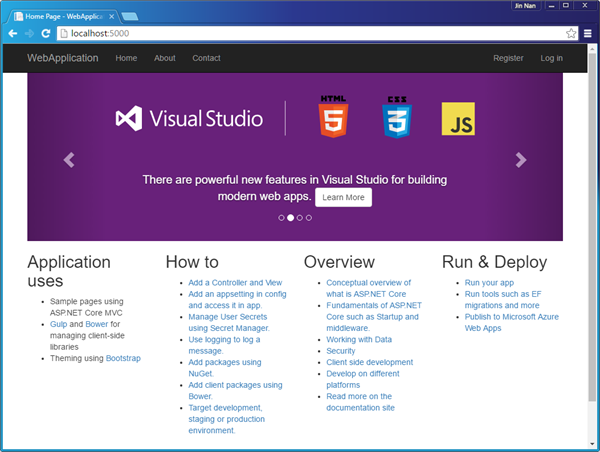Open Read more on the documentation site
This screenshot has height=452, width=600.
[x=360, y=402]
